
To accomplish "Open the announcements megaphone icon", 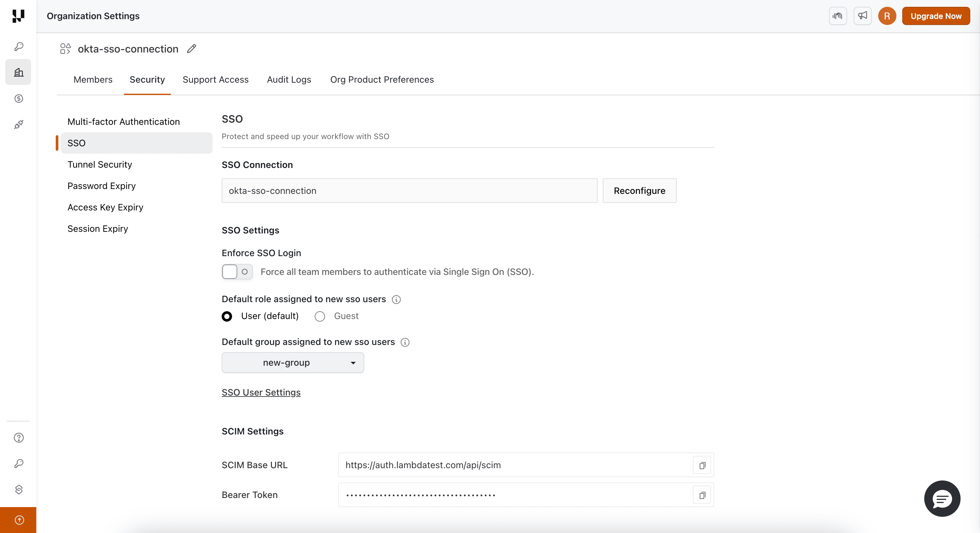I will click(x=862, y=16).
